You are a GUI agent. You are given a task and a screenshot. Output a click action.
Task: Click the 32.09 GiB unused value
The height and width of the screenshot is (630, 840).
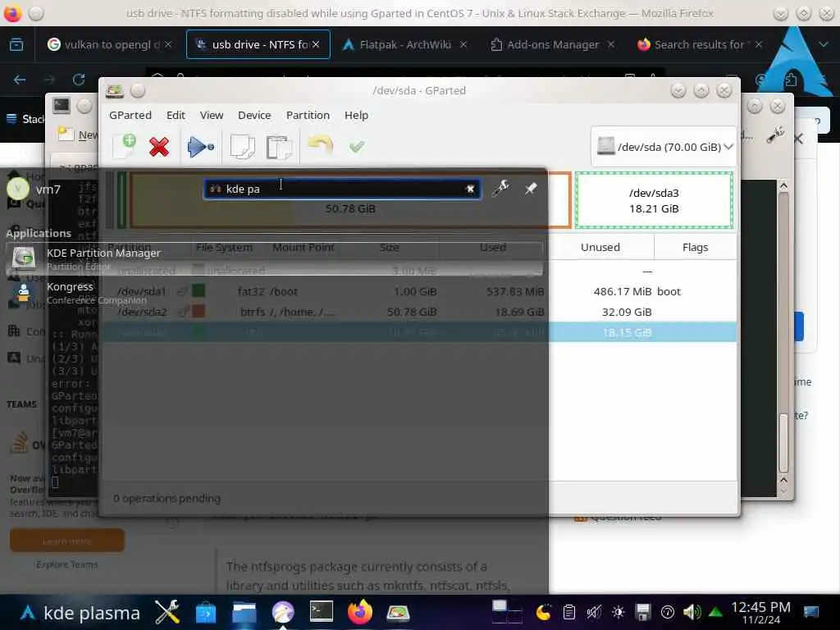coord(627,312)
